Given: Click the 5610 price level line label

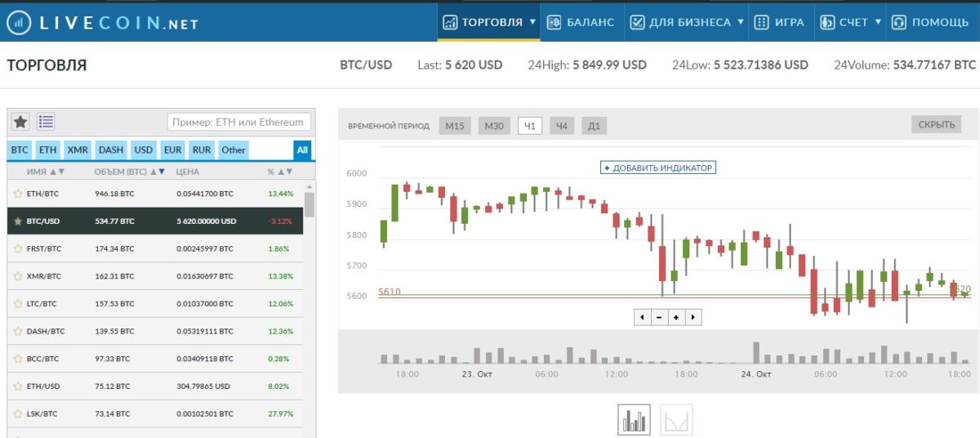Looking at the screenshot, I should point(390,292).
